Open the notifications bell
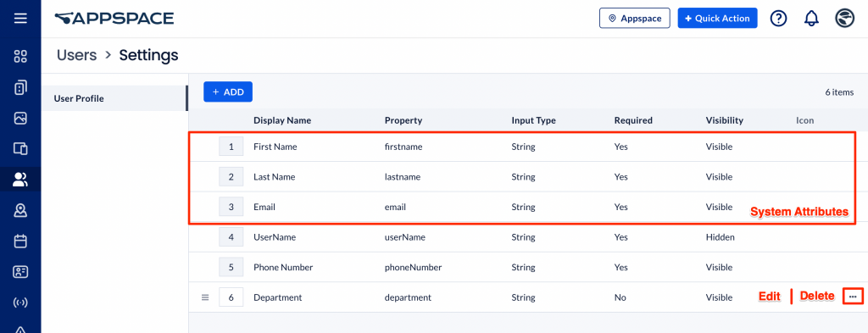 (x=811, y=19)
